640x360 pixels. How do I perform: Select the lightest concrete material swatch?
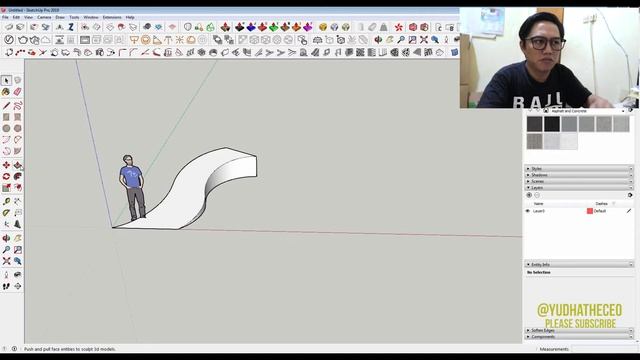coord(569,142)
